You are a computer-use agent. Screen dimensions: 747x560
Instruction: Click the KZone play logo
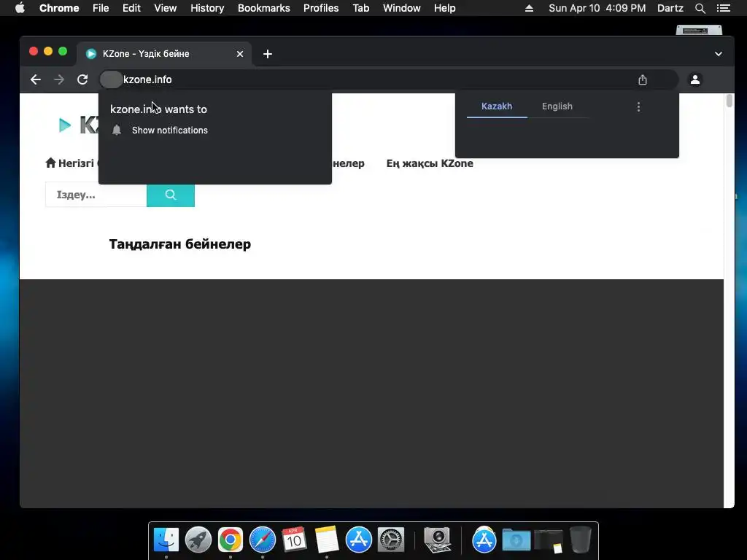pyautogui.click(x=64, y=125)
